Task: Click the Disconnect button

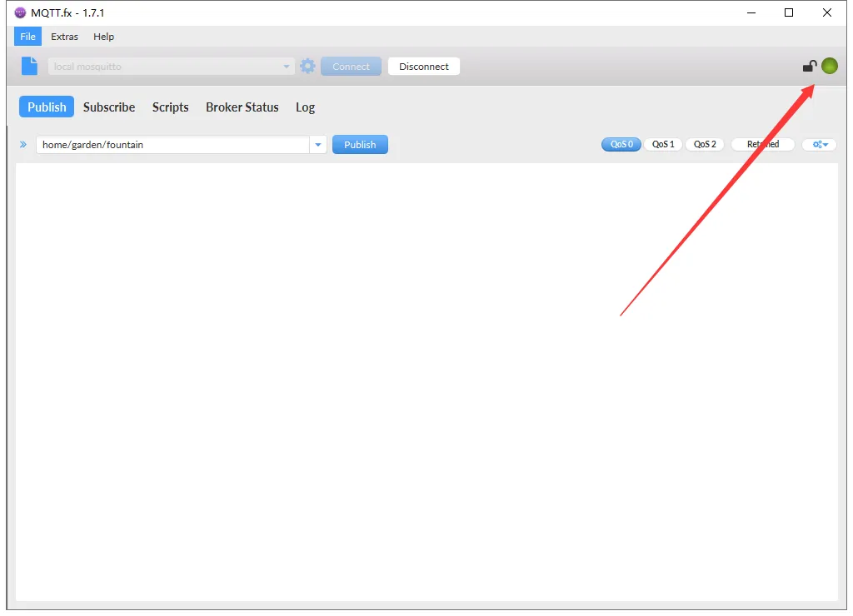Action: point(423,67)
